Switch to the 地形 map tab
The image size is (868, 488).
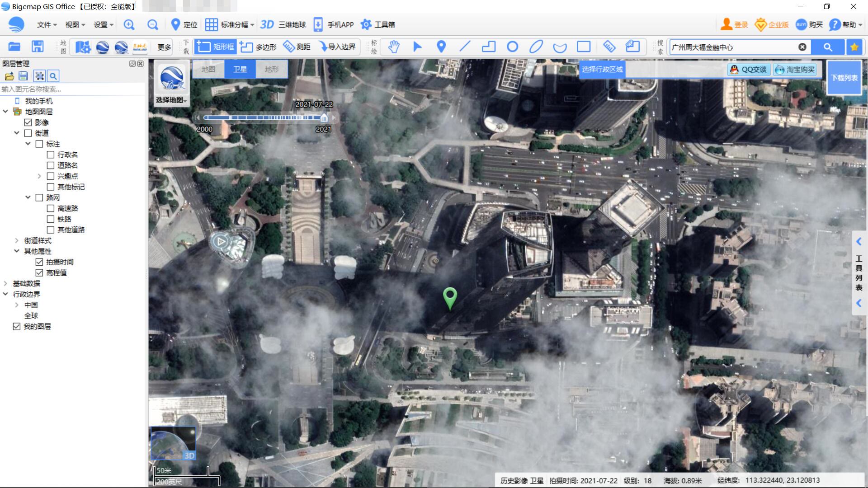(x=271, y=69)
